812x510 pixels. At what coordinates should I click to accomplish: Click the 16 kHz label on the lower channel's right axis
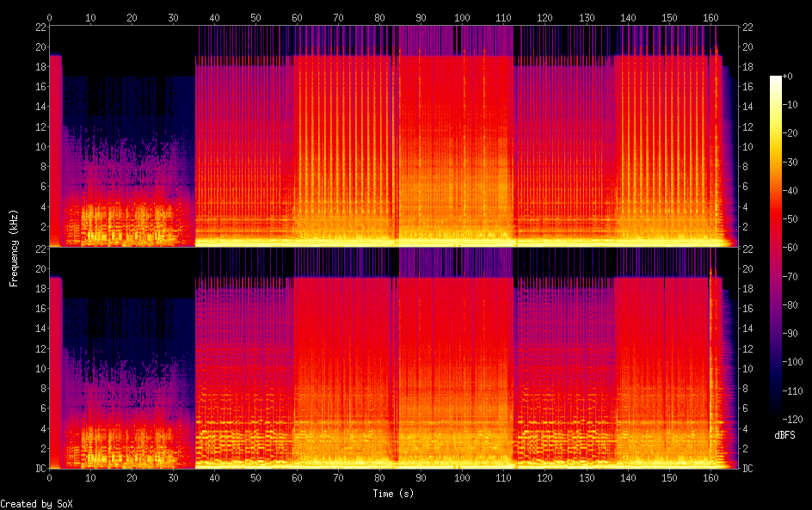click(749, 308)
